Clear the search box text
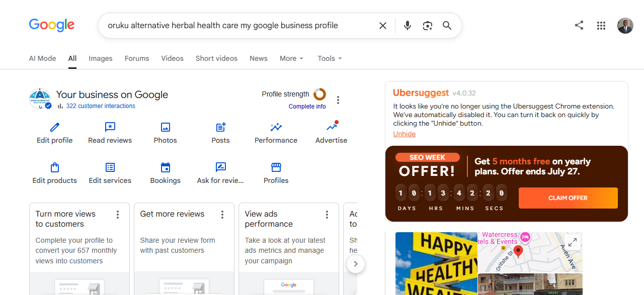 tap(383, 26)
